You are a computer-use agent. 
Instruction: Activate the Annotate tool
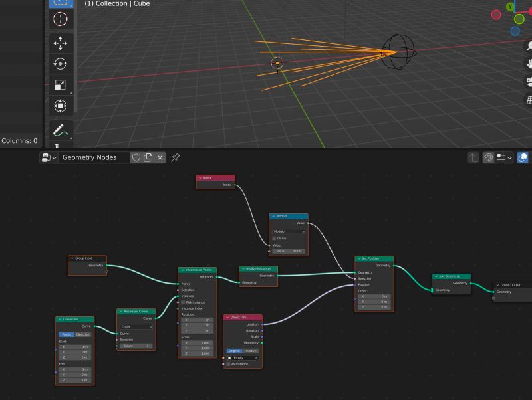pos(60,132)
